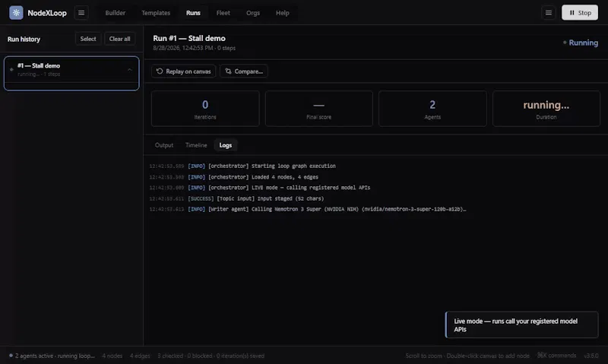Show the Output tab

(164, 145)
